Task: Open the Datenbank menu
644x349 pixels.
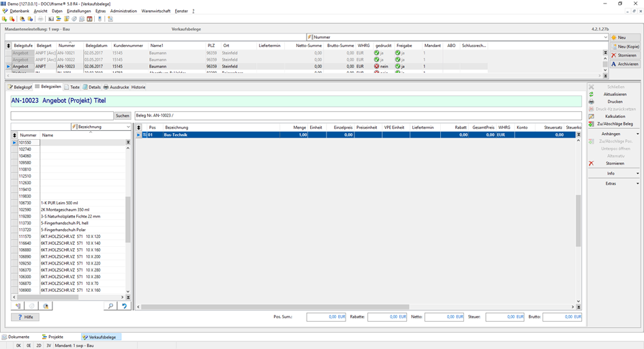Action: coord(19,11)
